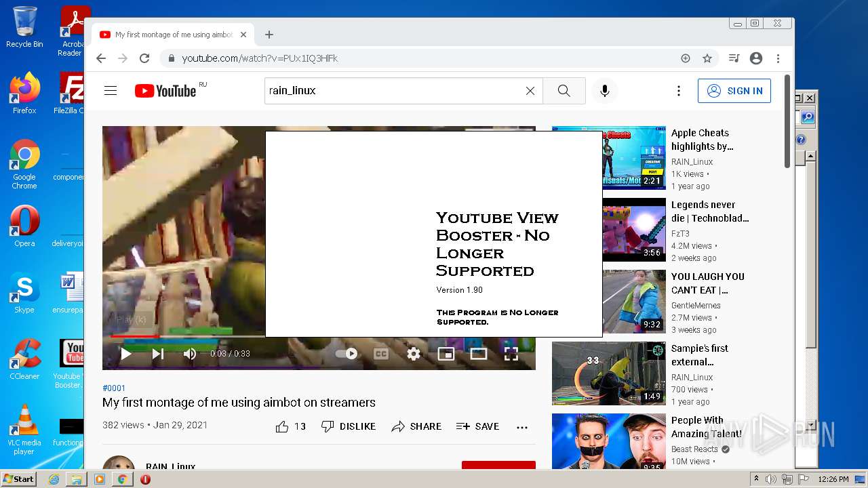Select the 'My first montage' browser tab
This screenshot has height=488, width=868.
click(174, 35)
